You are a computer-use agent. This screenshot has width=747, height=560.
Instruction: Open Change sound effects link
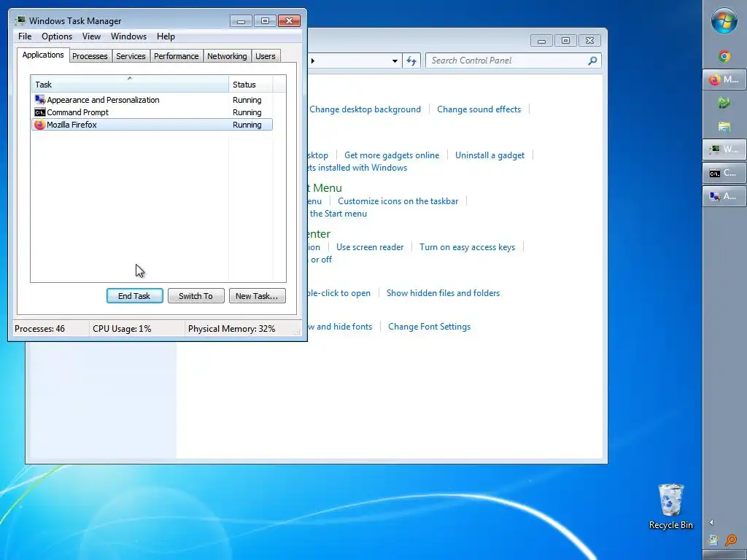pos(479,109)
